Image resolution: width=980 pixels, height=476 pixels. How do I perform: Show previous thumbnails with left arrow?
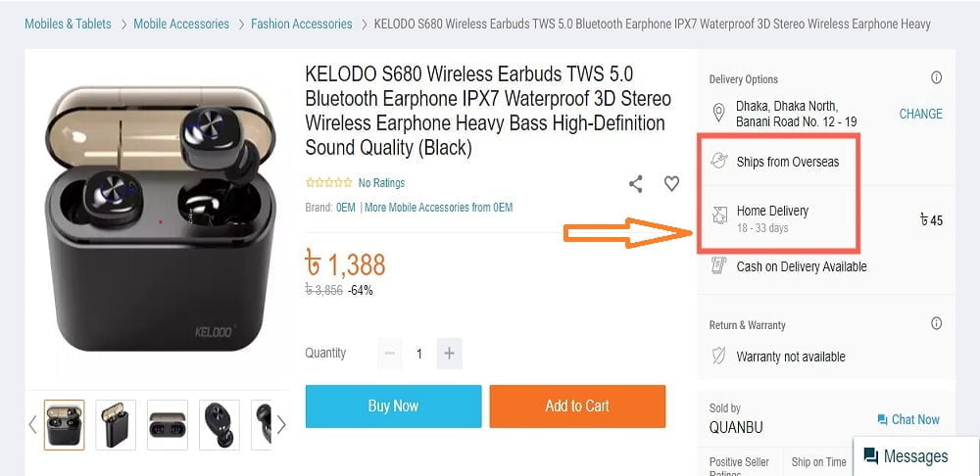(31, 424)
